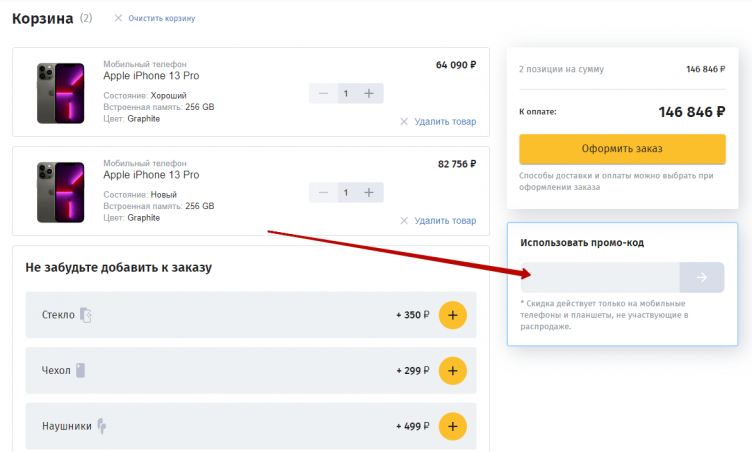
Task: Decrease quantity of the 82 756 ₽ iPhone
Action: (323, 192)
